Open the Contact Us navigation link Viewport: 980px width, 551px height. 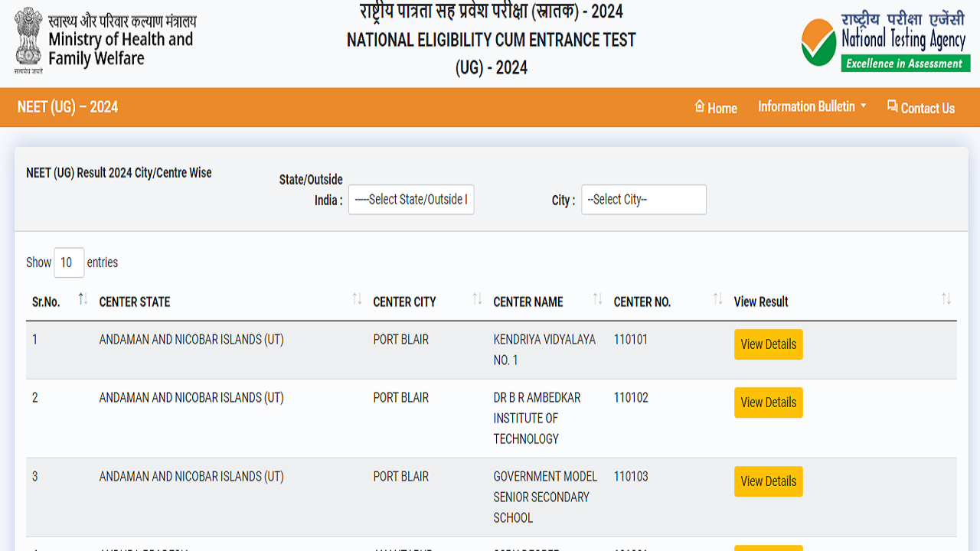click(920, 107)
